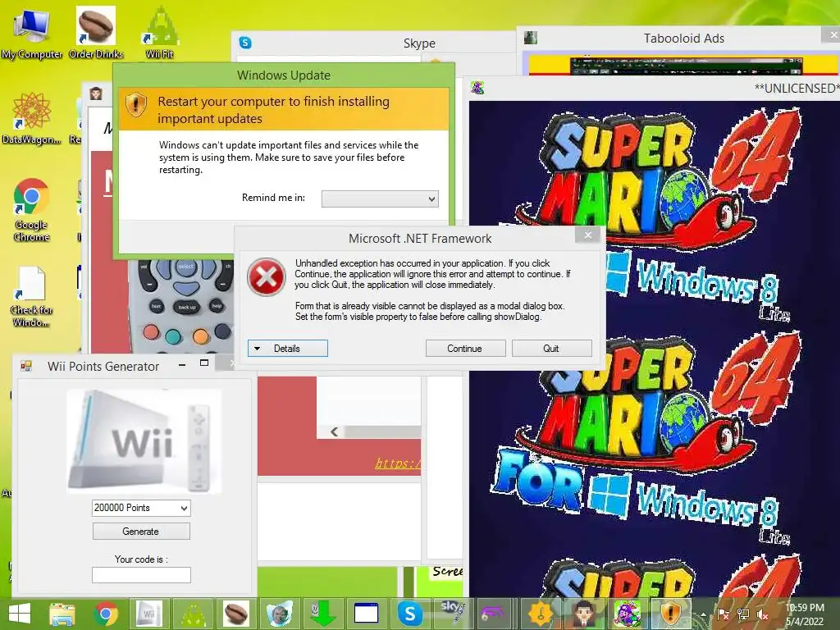The image size is (840, 630).
Task: Click the Wii Points Generator title icon
Action: tap(25, 366)
